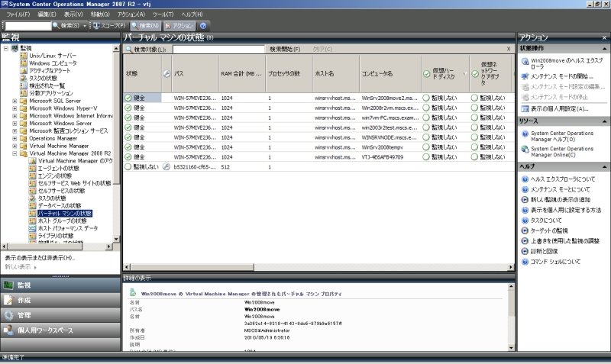Open the 個人用ワークスペース button
This screenshot has height=364, width=611.
pos(60,330)
